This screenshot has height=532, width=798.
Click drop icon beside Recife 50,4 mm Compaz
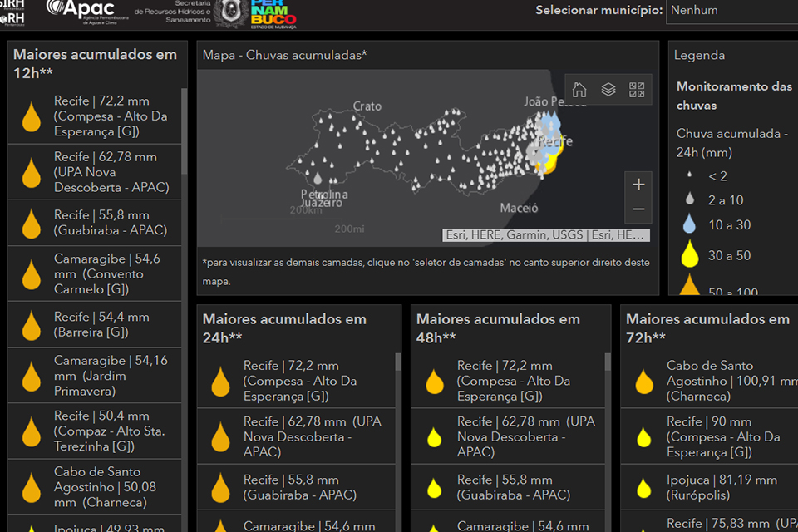[x=32, y=431]
